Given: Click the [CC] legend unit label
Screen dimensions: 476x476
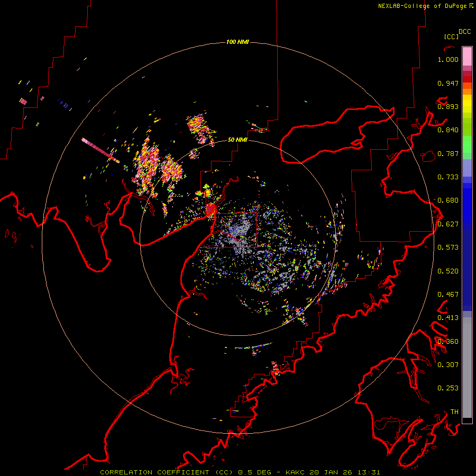Looking at the screenshot, I should point(451,36).
